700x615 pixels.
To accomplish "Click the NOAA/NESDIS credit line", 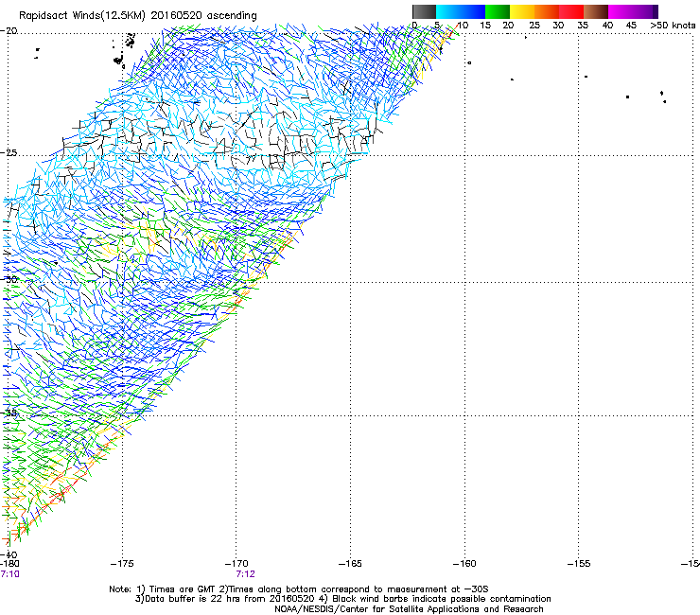I will click(409, 609).
